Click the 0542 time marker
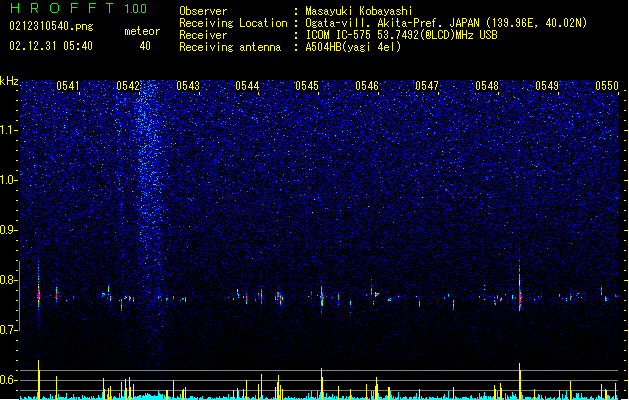The height and width of the screenshot is (400, 629). pos(128,86)
